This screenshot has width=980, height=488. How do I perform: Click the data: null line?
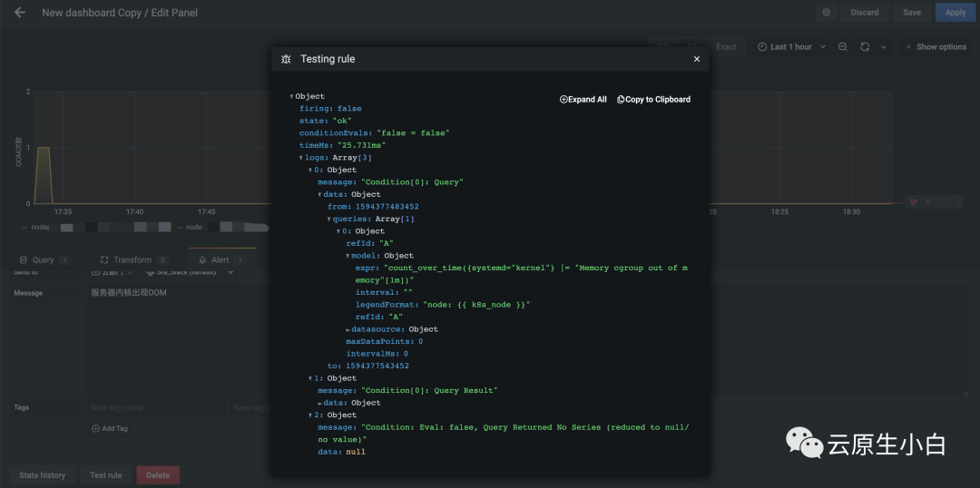(x=341, y=452)
